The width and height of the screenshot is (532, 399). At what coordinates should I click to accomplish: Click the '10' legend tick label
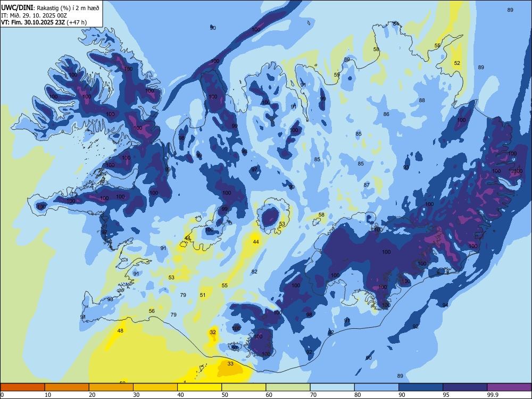pos(48,395)
